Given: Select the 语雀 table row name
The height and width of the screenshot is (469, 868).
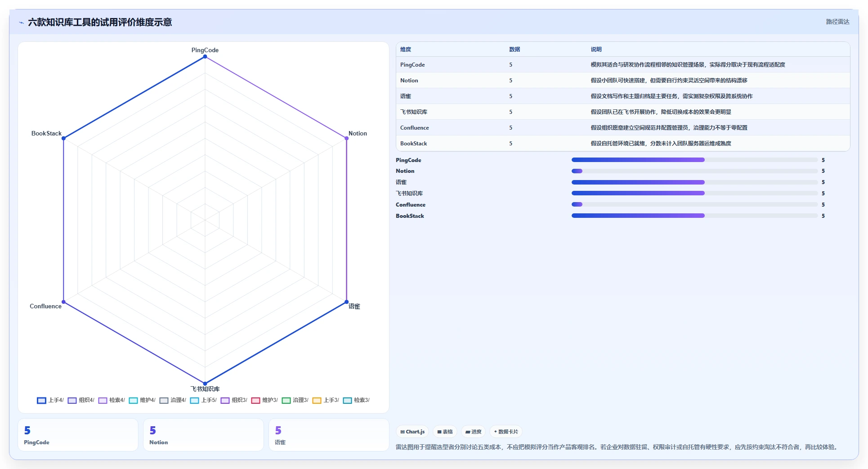Looking at the screenshot, I should tap(406, 96).
